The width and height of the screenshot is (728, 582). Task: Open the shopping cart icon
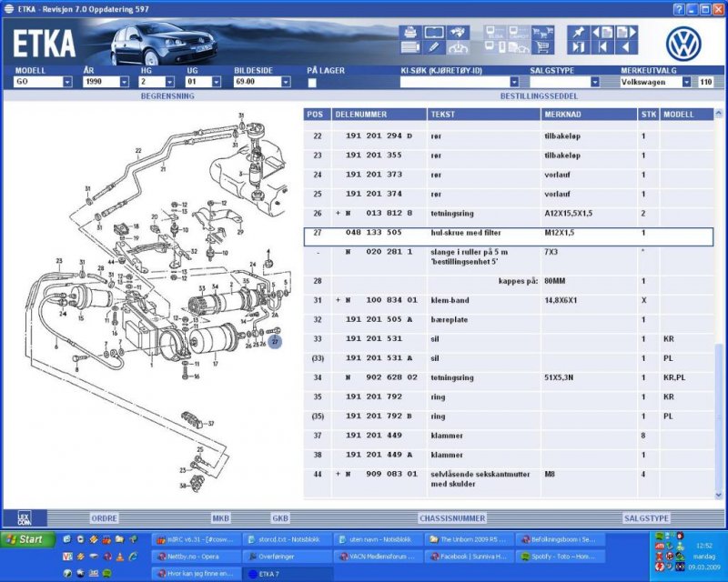pos(542,46)
